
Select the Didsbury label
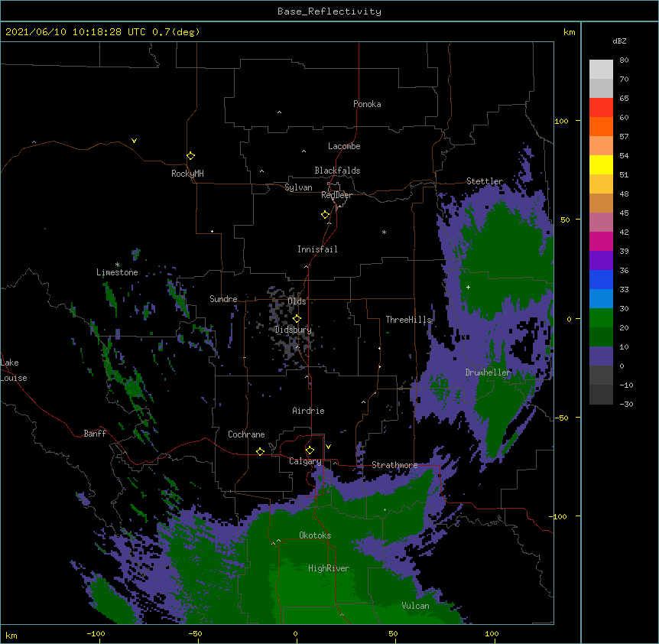pyautogui.click(x=294, y=330)
